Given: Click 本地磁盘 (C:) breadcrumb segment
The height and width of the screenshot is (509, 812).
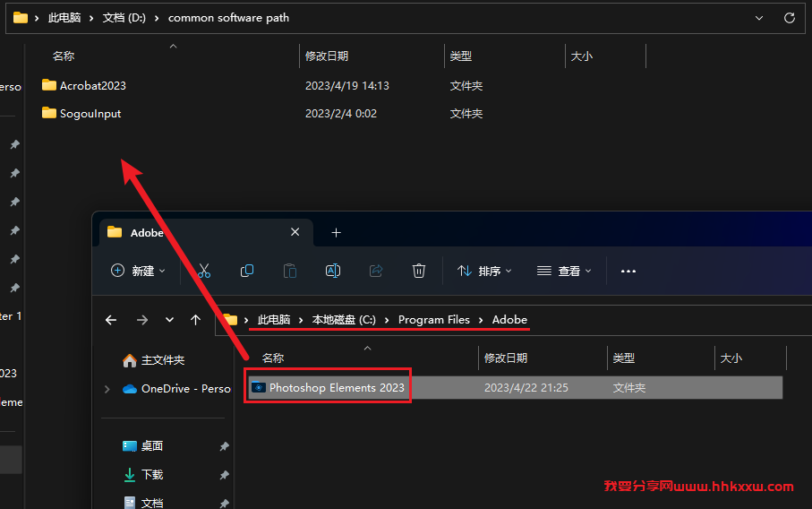Looking at the screenshot, I should click(x=344, y=320).
